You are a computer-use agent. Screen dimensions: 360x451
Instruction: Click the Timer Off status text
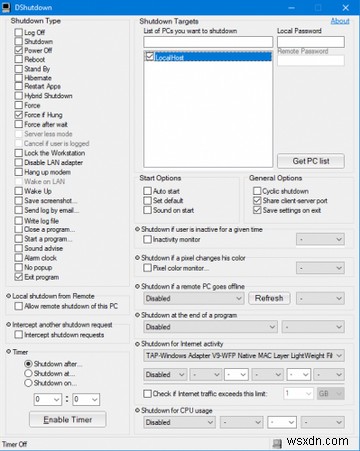click(15, 444)
